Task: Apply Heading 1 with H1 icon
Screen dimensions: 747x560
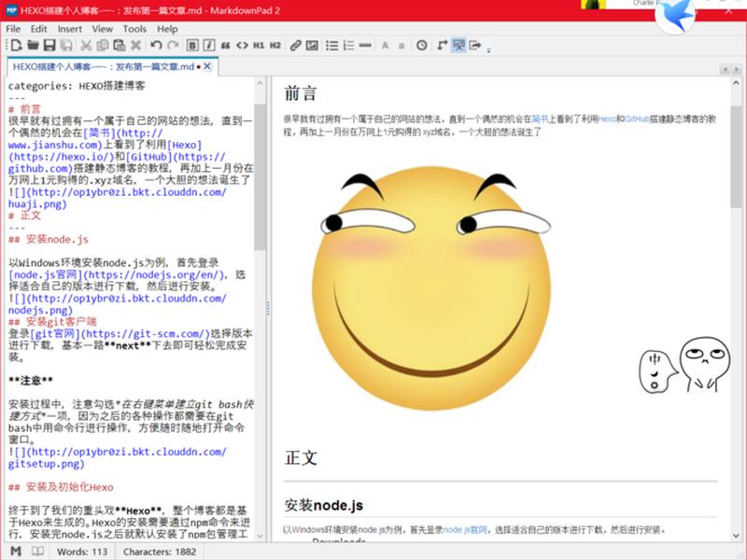Action: click(x=259, y=45)
